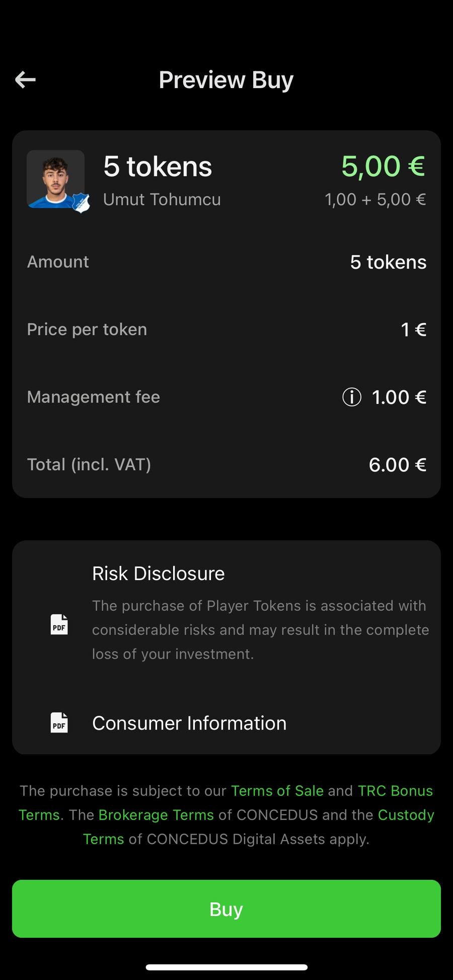Tap the Management fee label
This screenshot has width=453, height=980.
pos(94,397)
